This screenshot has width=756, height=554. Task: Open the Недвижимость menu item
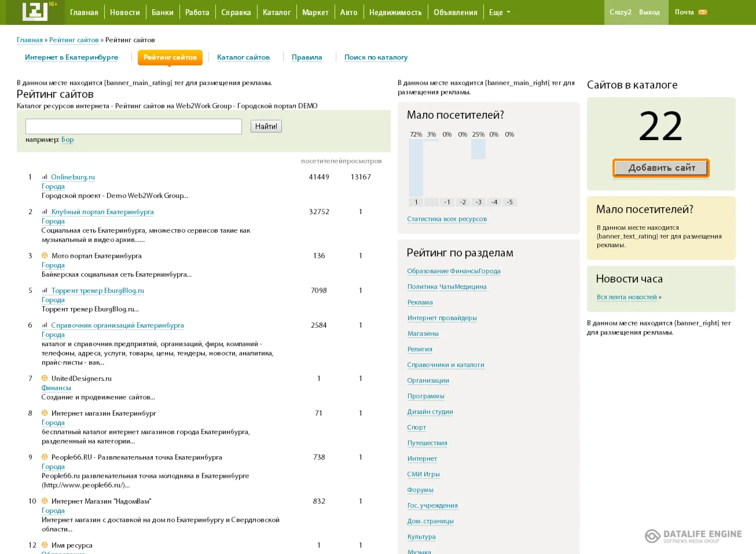click(x=395, y=12)
